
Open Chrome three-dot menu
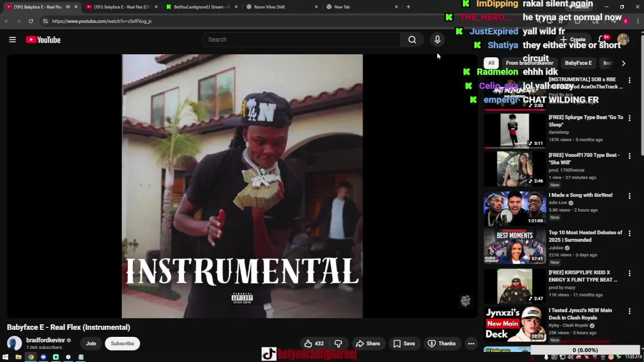pos(637,21)
